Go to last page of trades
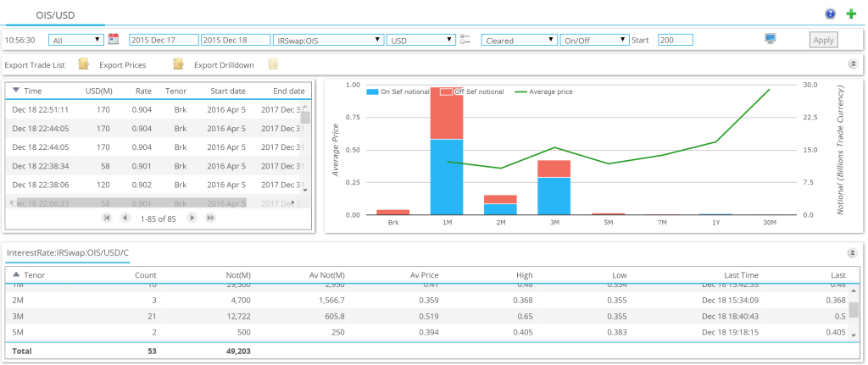The height and width of the screenshot is (365, 868). pyautogui.click(x=210, y=218)
